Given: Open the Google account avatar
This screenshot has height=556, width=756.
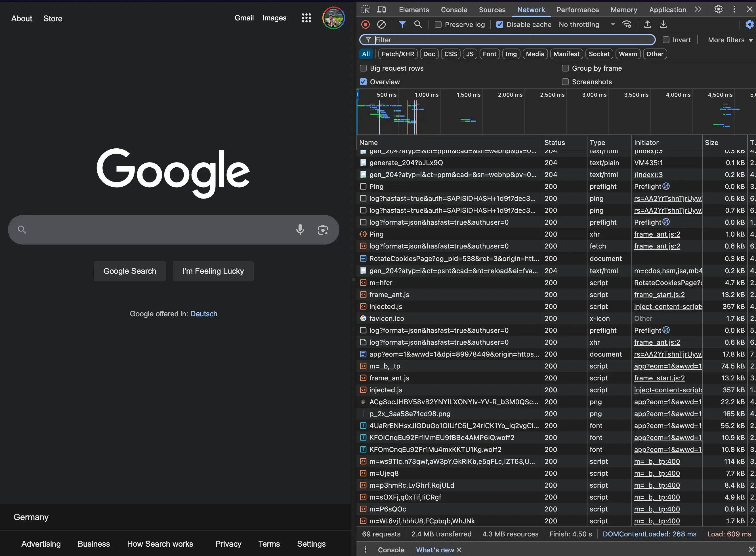Looking at the screenshot, I should (x=333, y=18).
